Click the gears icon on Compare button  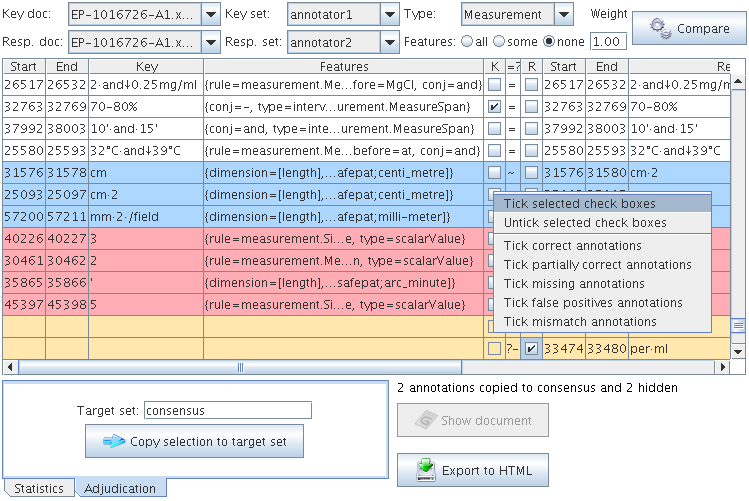pos(660,29)
